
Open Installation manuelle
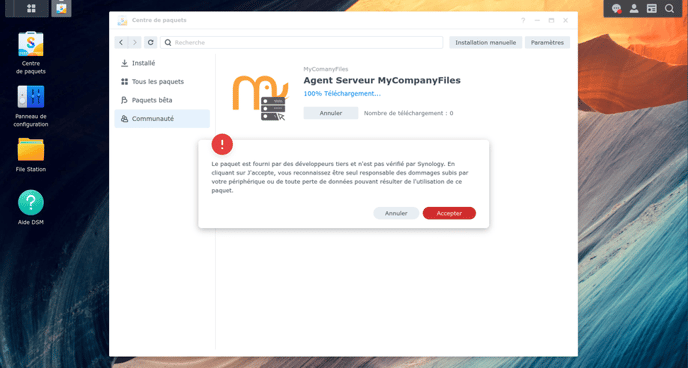coord(485,43)
